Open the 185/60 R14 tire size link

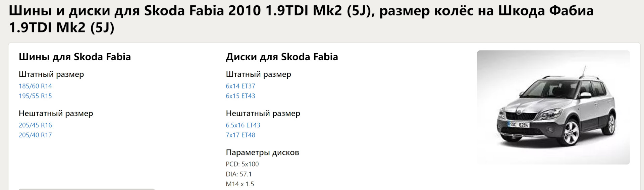(x=35, y=86)
